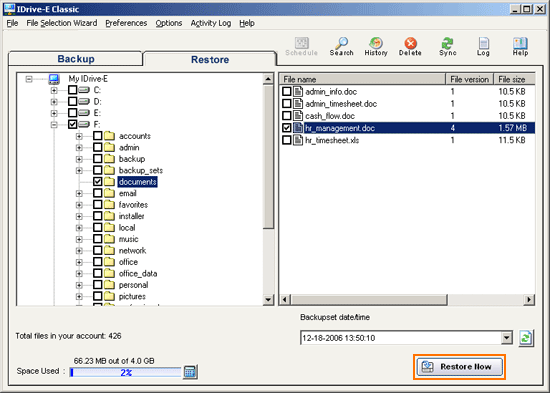
Task: Check the admin_info.doc checkbox
Action: click(x=287, y=92)
